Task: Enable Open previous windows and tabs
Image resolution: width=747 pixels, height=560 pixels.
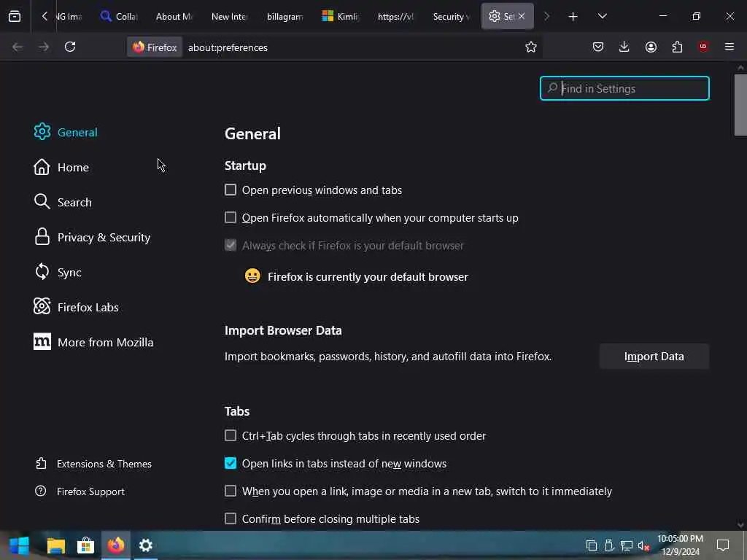Action: coord(231,190)
